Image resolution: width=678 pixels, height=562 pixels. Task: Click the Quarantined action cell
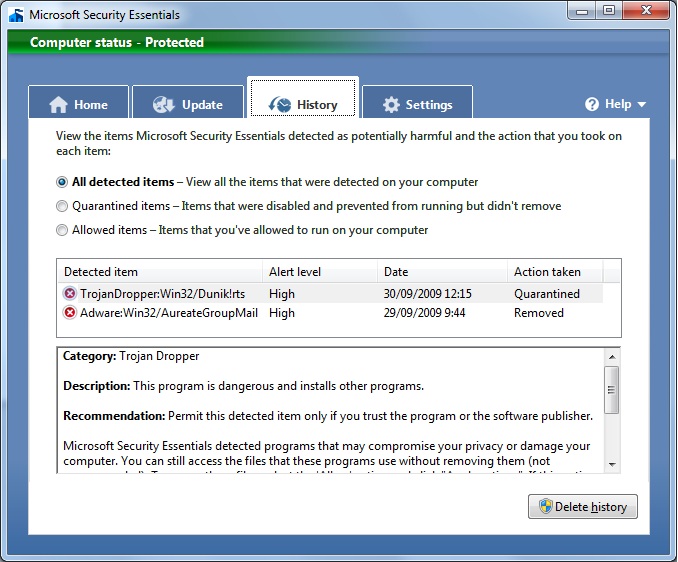[x=547, y=294]
